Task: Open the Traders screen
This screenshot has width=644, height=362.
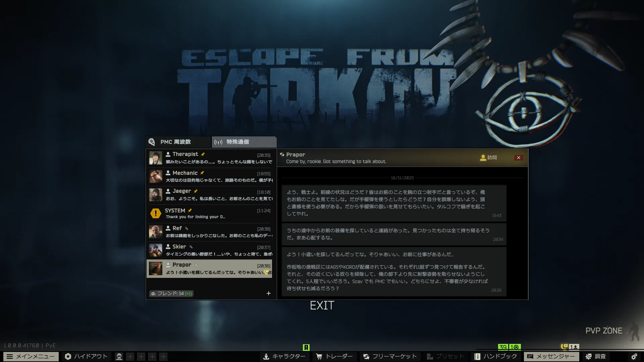Action: pos(334,356)
